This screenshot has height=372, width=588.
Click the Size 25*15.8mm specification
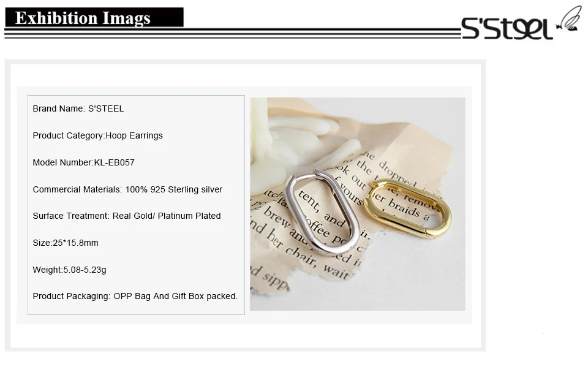66,243
